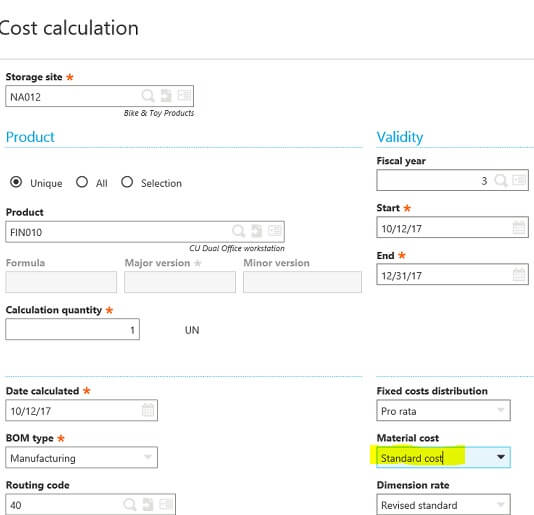Screen dimensions: 534x515
Task: Click the 'CU Dual Office workstation' description
Action: pyautogui.click(x=237, y=248)
